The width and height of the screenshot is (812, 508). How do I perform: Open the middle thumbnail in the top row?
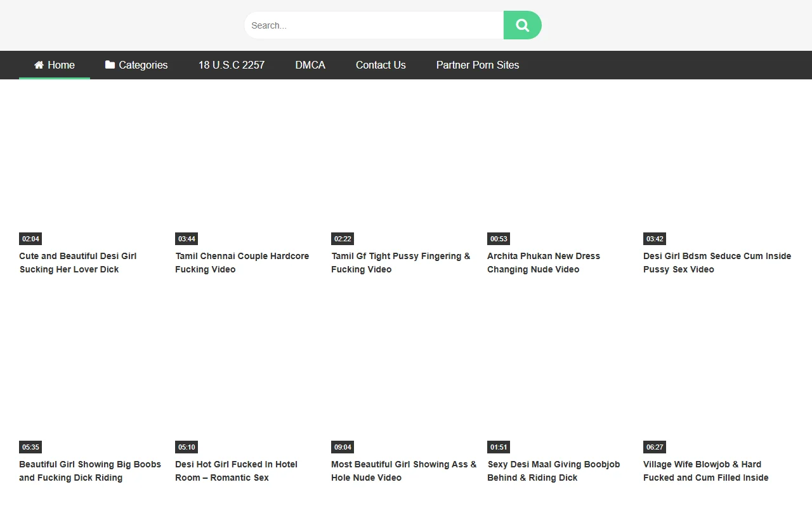click(x=401, y=165)
